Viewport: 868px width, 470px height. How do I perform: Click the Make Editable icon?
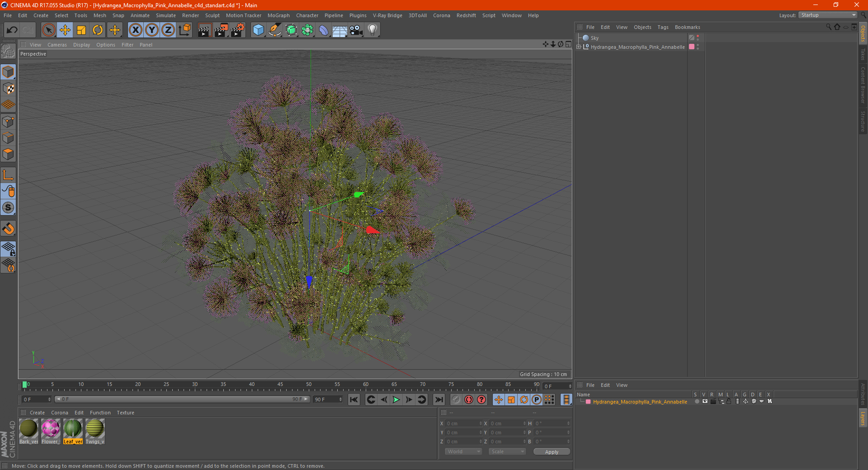[8, 52]
